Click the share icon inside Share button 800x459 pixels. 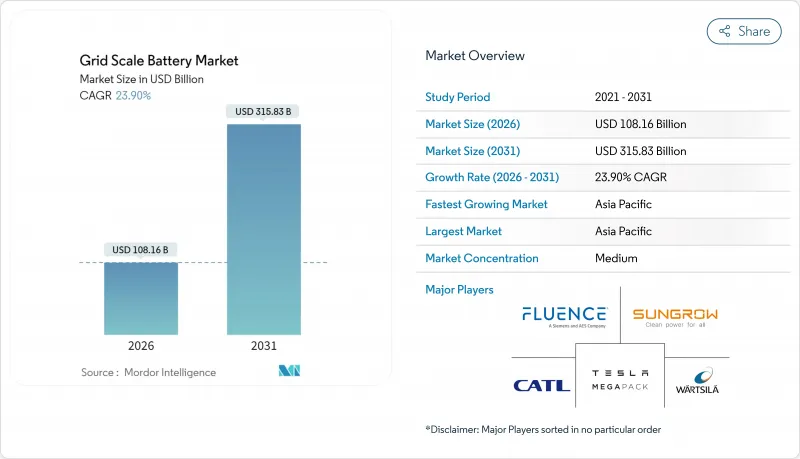pos(724,31)
